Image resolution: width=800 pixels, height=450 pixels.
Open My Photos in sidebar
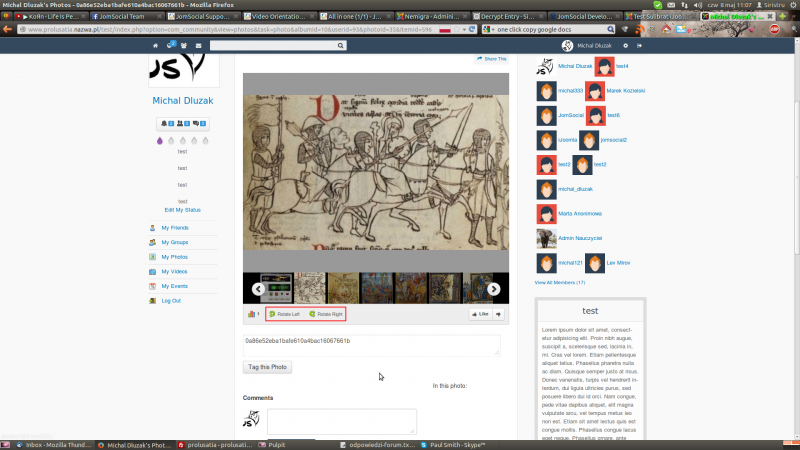tap(174, 257)
